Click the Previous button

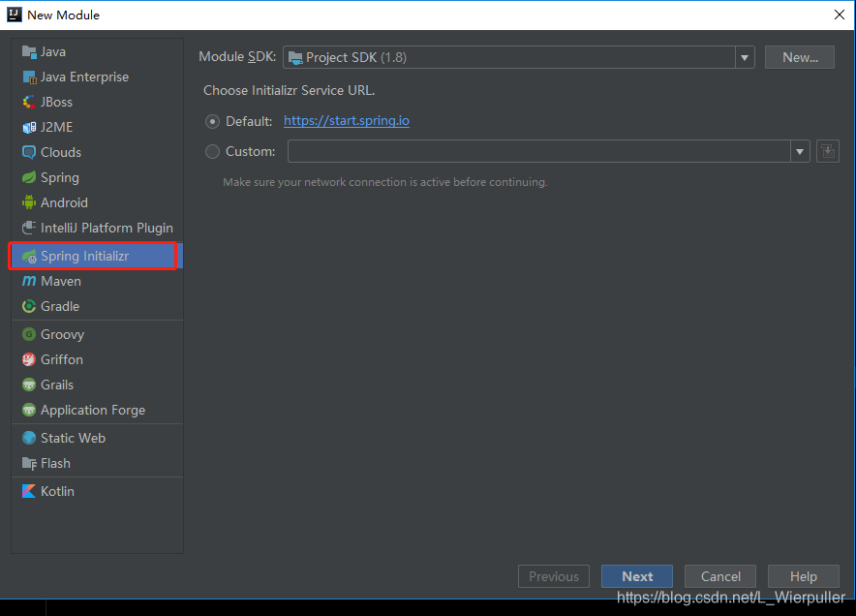[554, 576]
